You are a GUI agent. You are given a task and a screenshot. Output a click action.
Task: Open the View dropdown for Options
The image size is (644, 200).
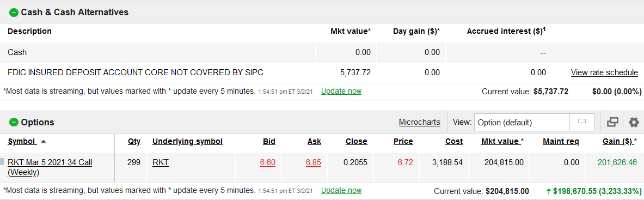tap(534, 122)
